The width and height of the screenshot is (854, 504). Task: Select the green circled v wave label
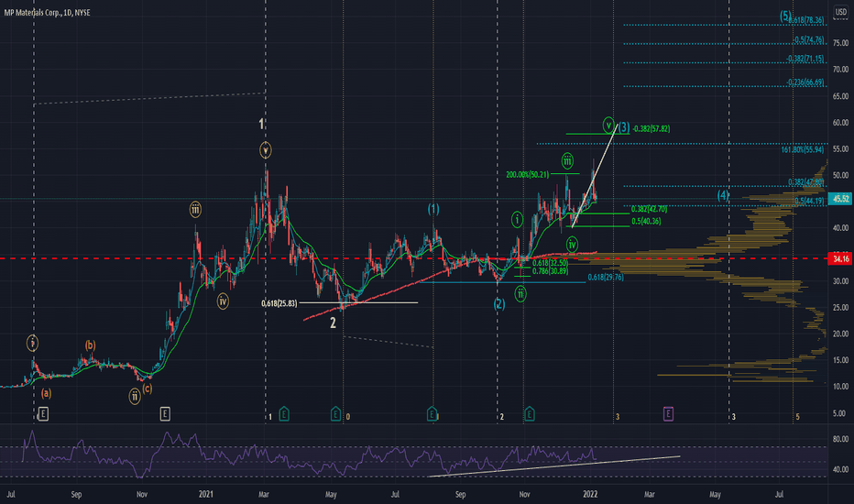[609, 125]
